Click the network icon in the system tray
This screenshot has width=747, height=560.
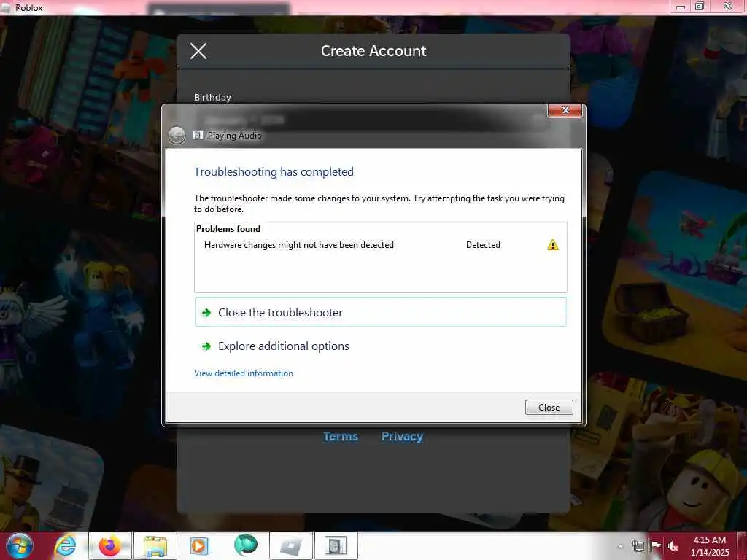pyautogui.click(x=638, y=545)
